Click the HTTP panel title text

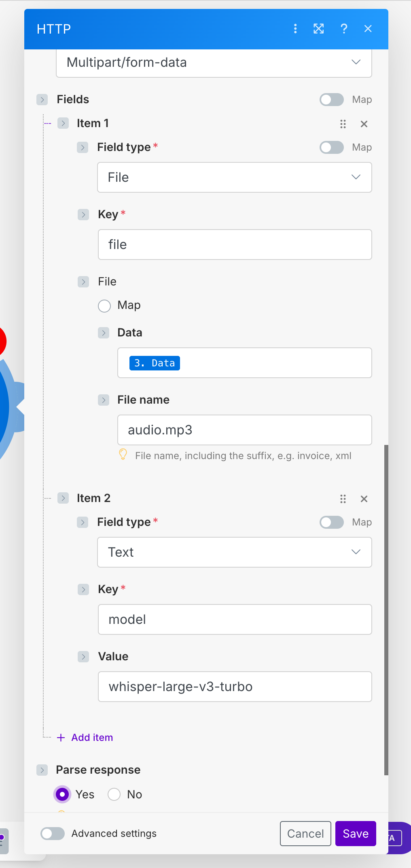54,29
